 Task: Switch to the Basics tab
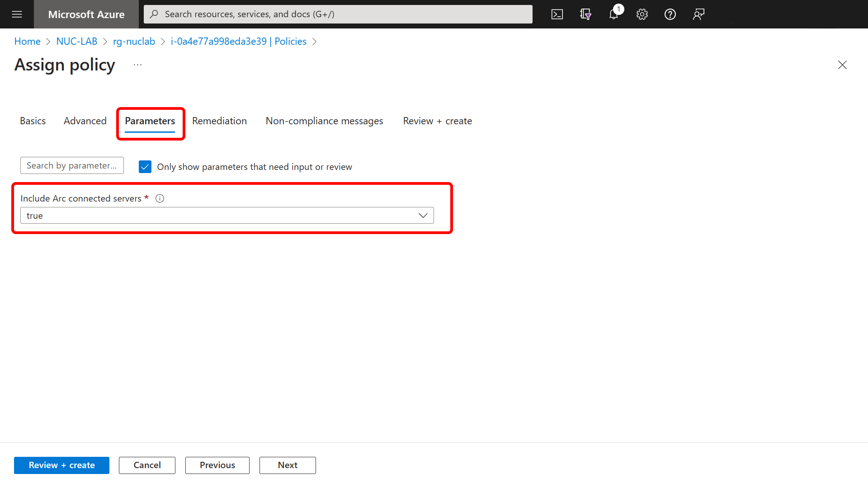pyautogui.click(x=33, y=121)
